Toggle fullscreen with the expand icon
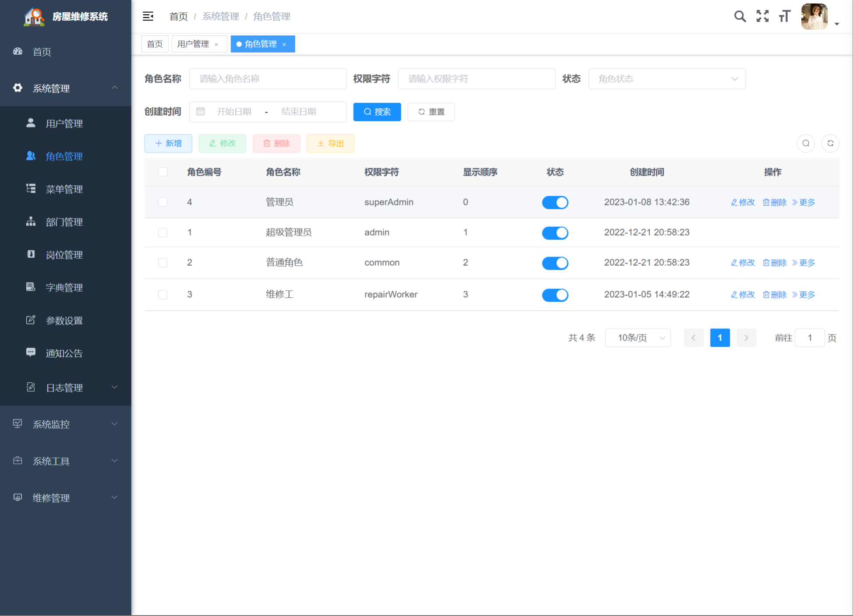 pyautogui.click(x=762, y=17)
